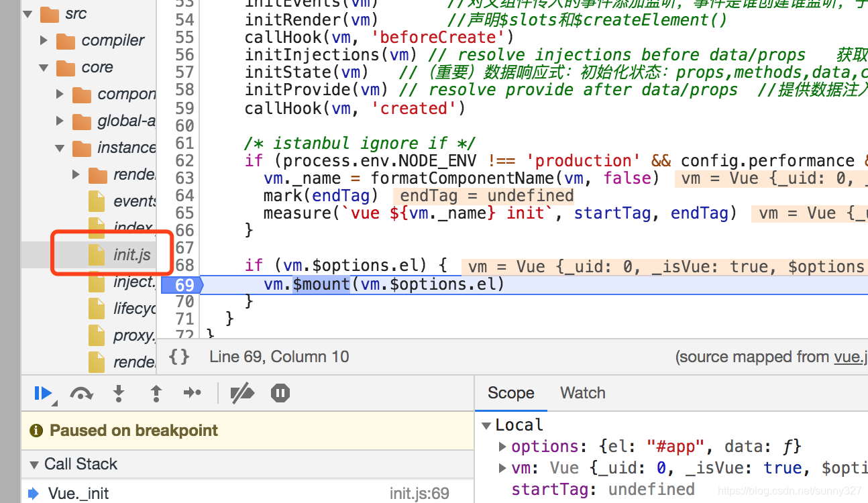Expand the render folder under instance
This screenshot has height=503, width=868.
(76, 174)
